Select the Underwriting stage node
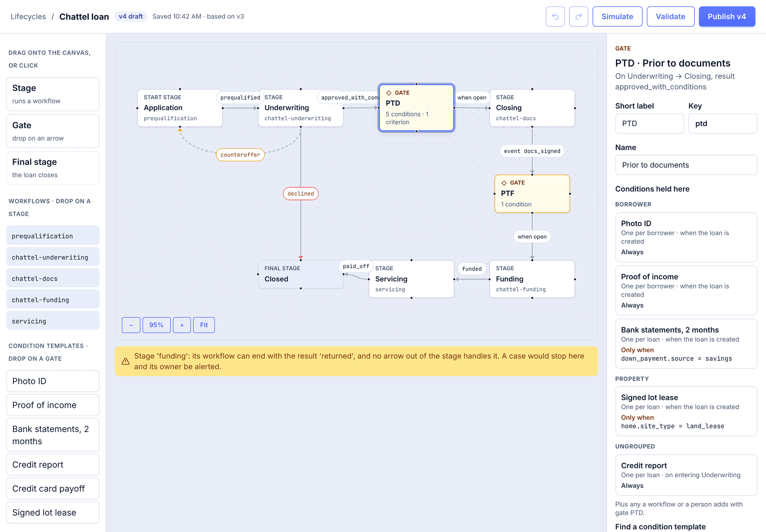 click(x=301, y=108)
